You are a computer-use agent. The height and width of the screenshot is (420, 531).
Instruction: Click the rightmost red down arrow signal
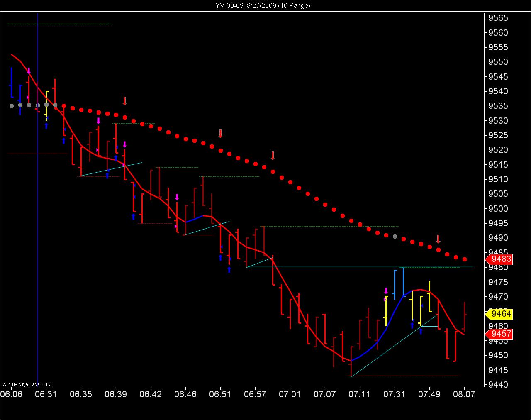(438, 239)
